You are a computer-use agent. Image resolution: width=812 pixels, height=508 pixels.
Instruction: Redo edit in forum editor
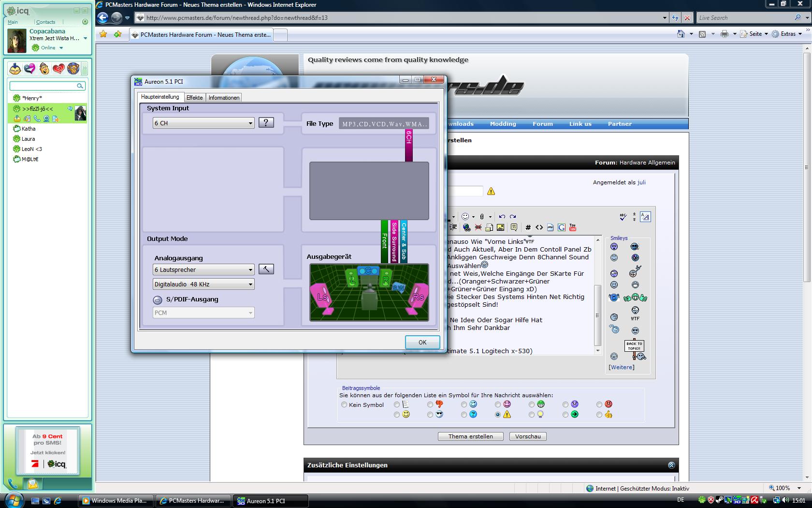[x=513, y=217]
